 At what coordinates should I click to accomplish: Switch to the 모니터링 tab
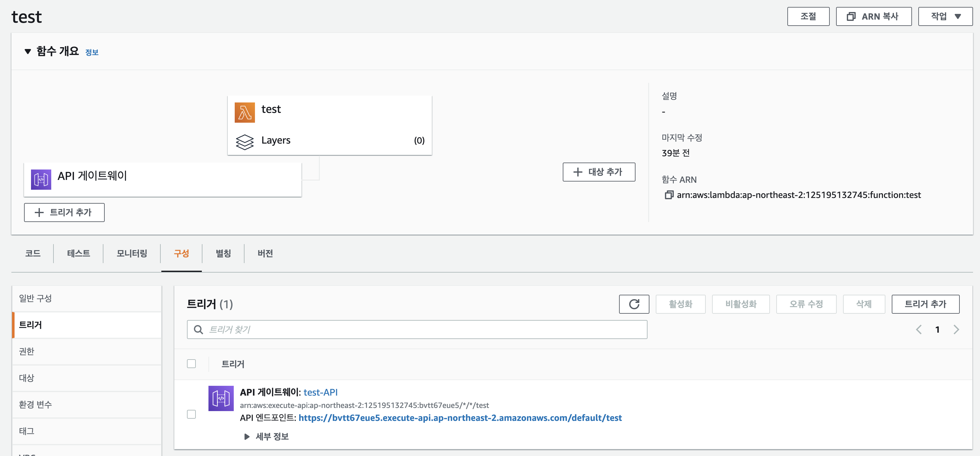132,253
